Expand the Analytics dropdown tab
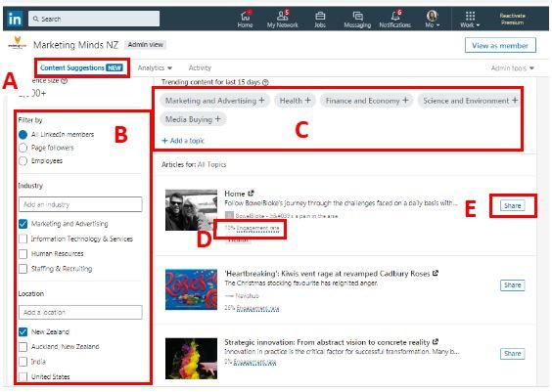This screenshot has width=552, height=392. [155, 67]
